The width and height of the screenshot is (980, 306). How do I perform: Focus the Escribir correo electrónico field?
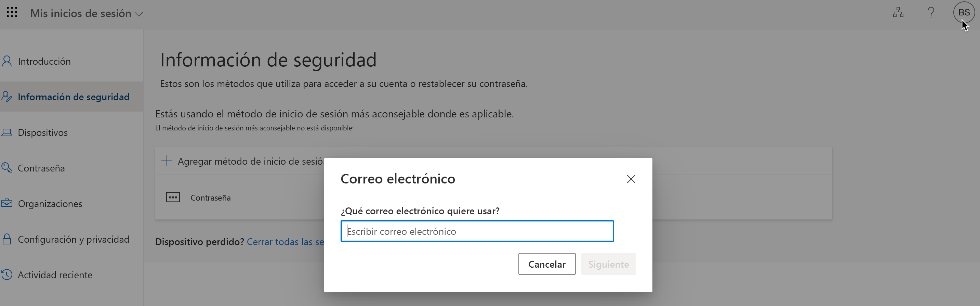[x=477, y=231]
